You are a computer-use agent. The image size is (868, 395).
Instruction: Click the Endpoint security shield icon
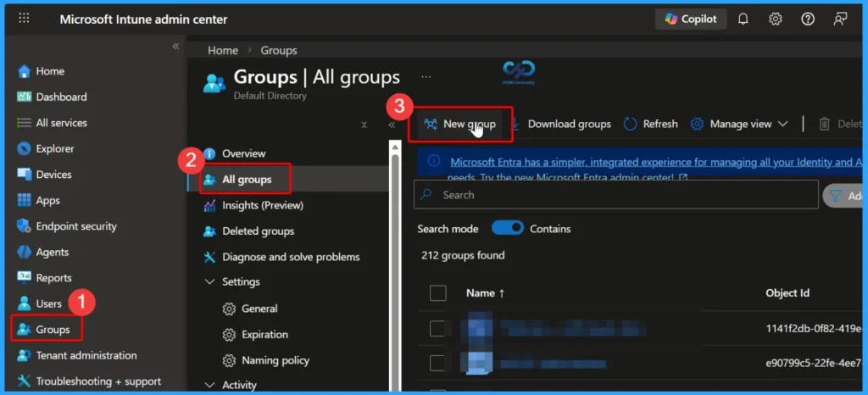(24, 225)
